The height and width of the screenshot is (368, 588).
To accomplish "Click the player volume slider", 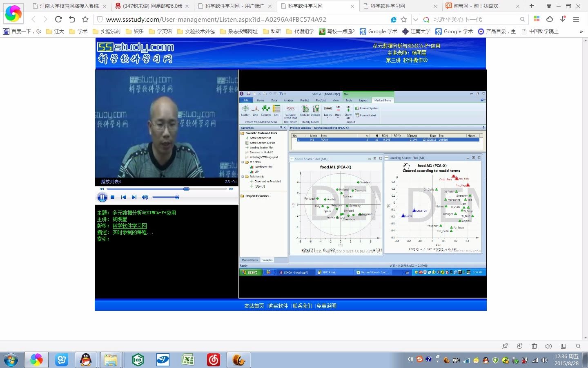I will (x=166, y=197).
